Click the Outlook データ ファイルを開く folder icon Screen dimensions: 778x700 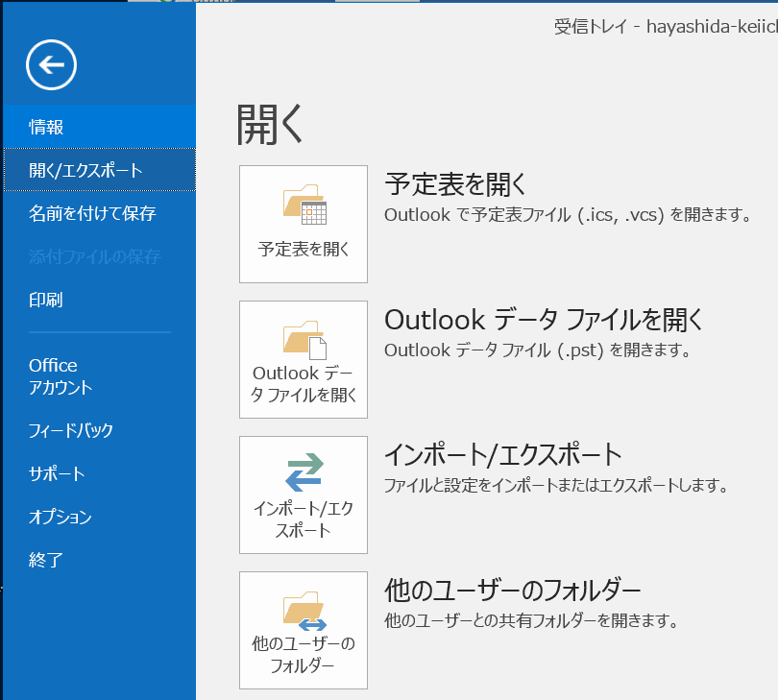tap(304, 341)
